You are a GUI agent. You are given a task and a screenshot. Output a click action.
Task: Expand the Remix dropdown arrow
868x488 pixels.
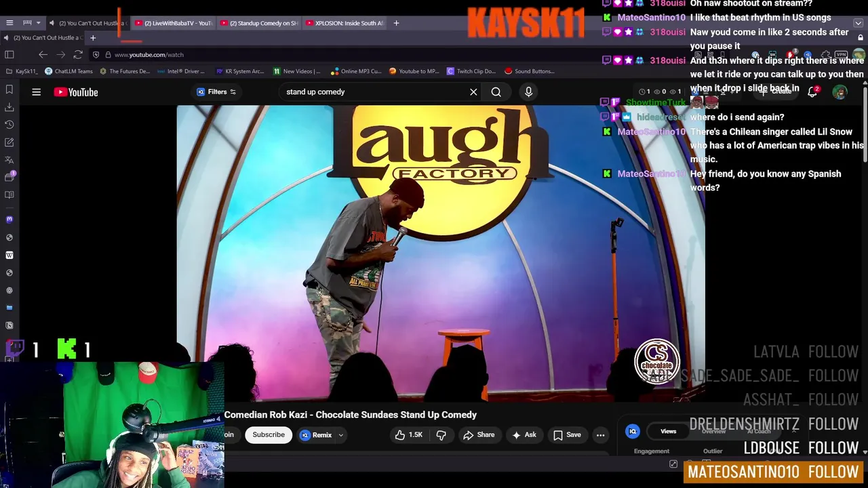[x=341, y=435]
